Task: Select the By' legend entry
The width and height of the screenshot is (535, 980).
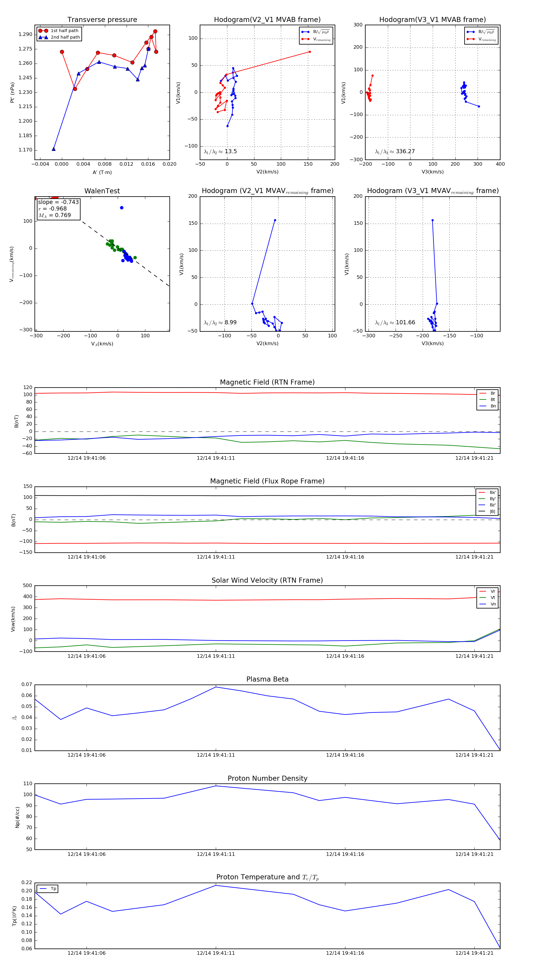Action: 487,499
